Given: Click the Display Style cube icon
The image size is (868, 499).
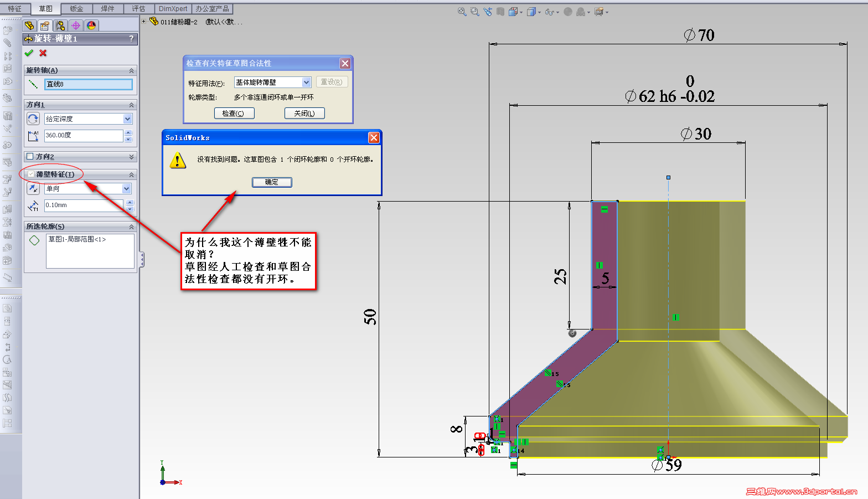Looking at the screenshot, I should (x=531, y=12).
